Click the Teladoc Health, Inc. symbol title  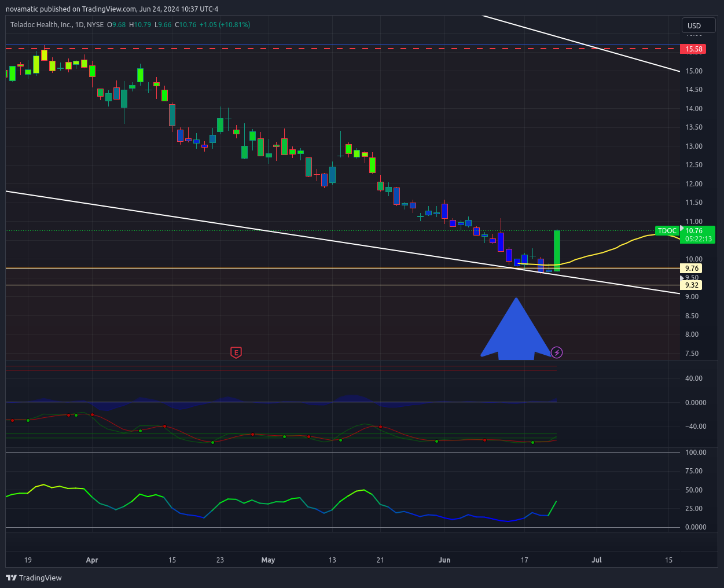coord(42,25)
